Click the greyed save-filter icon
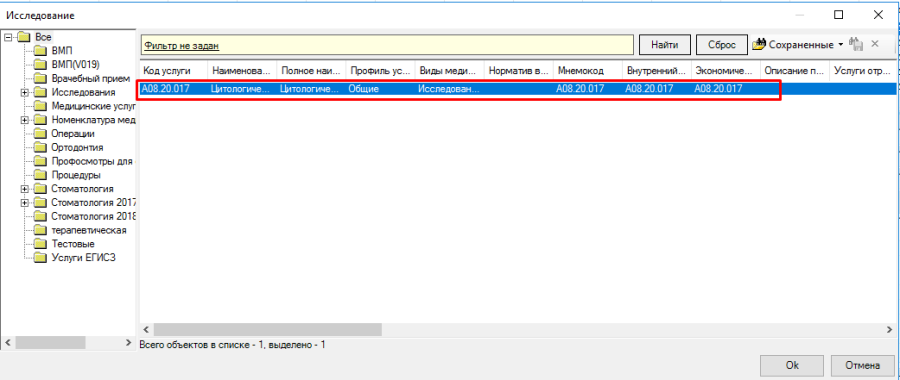 click(x=856, y=44)
